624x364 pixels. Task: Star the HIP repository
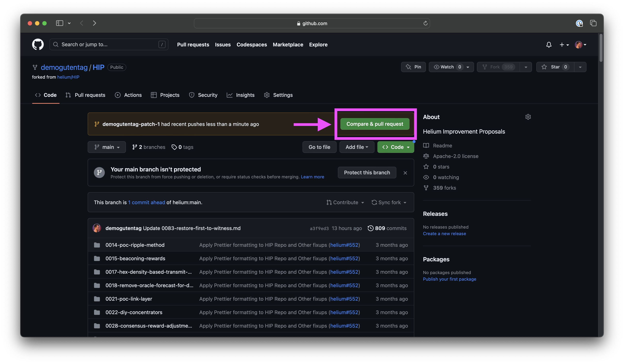555,67
